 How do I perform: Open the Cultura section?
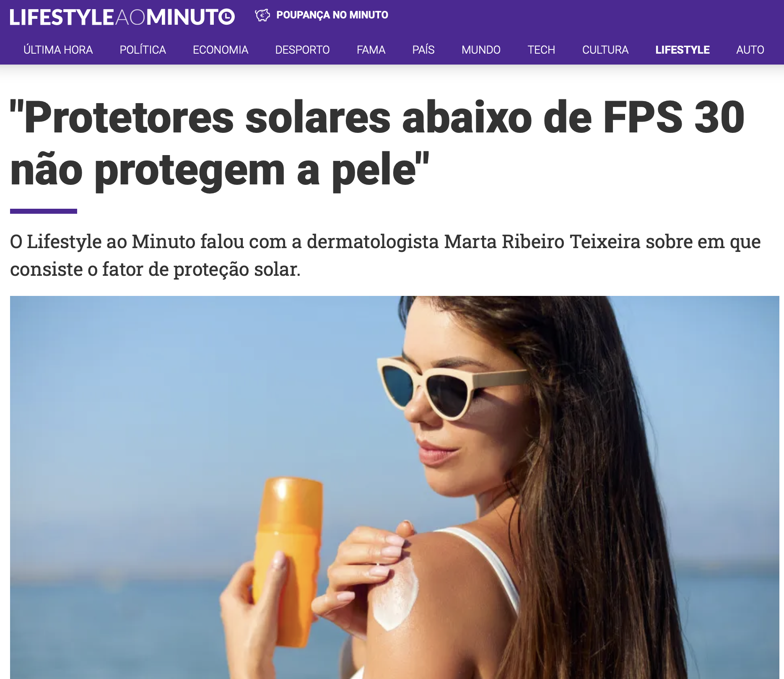pos(605,50)
